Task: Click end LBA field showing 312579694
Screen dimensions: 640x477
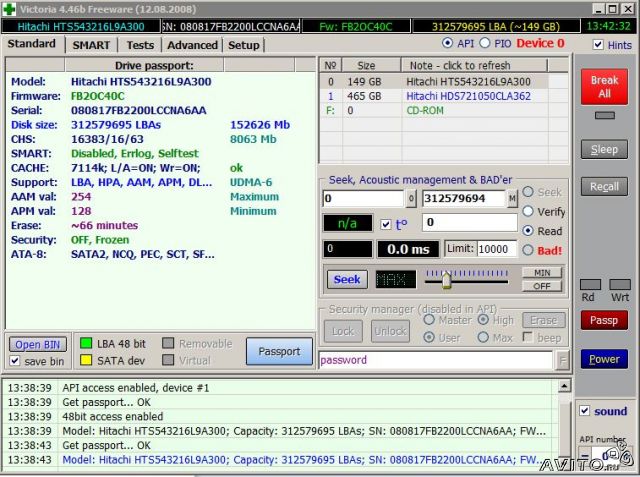Action: (464, 199)
